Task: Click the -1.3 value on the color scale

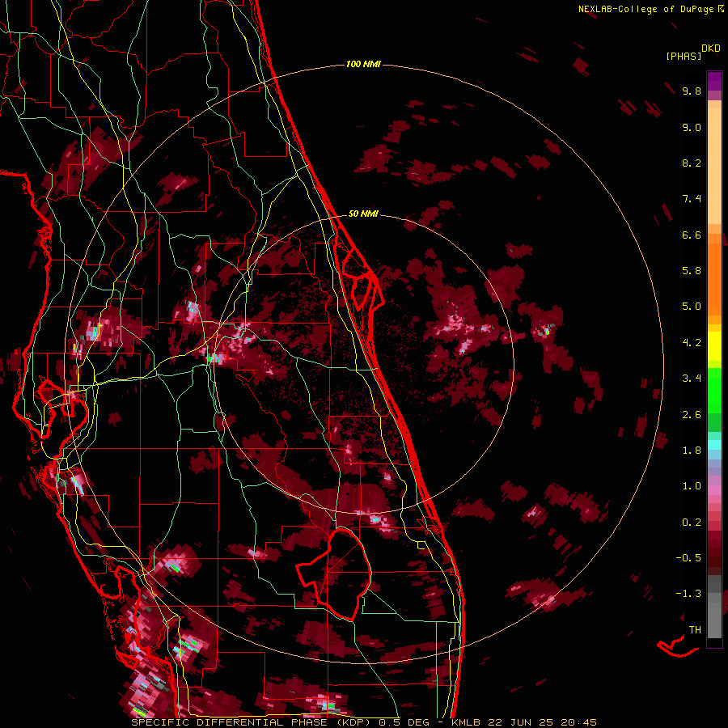Action: (688, 594)
